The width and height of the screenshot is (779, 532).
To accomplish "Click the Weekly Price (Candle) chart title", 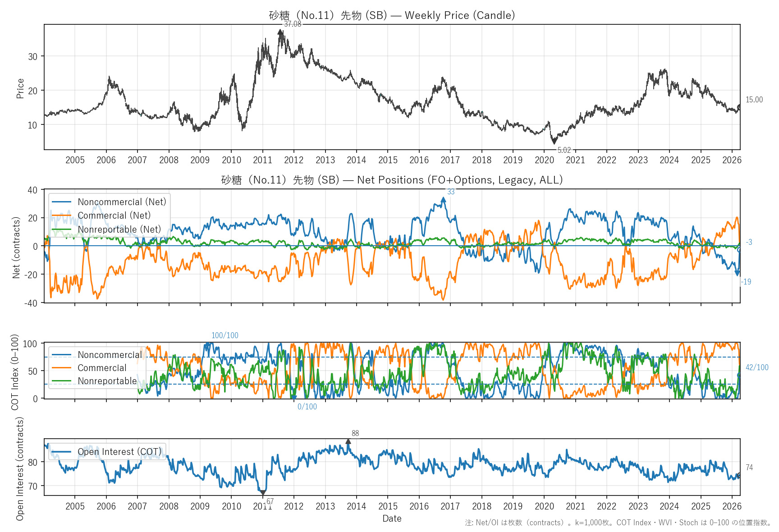I will click(392, 15).
